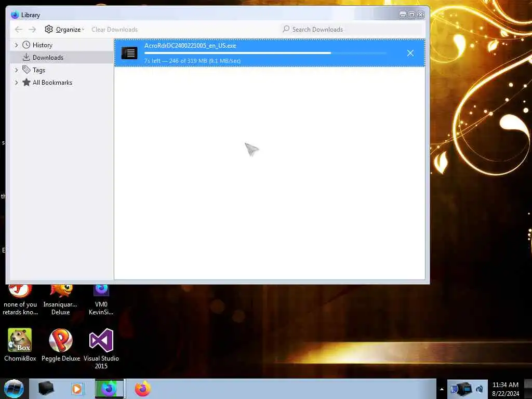
Task: Click Clear Downloads button
Action: point(115,30)
